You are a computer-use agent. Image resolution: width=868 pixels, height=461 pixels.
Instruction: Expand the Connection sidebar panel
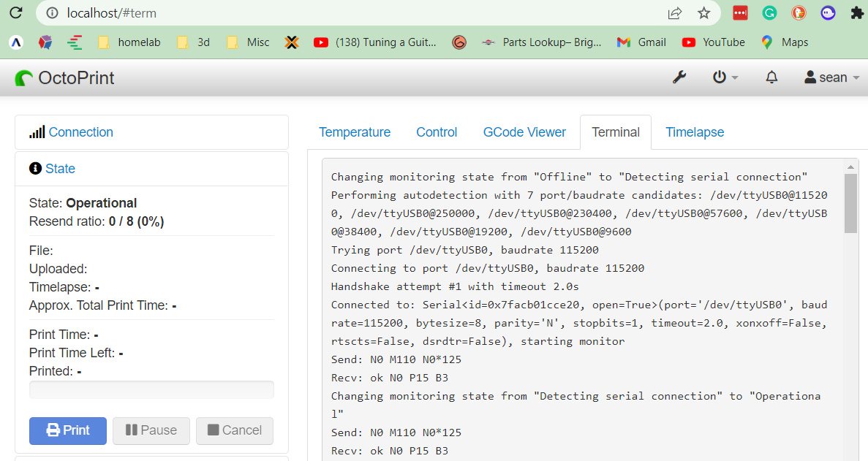tap(81, 132)
